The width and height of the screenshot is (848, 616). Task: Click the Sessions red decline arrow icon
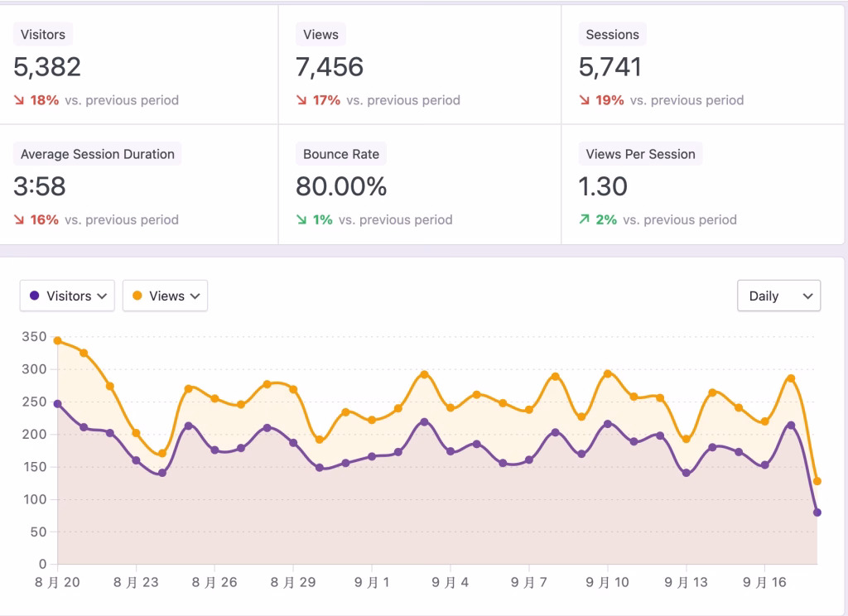point(585,100)
